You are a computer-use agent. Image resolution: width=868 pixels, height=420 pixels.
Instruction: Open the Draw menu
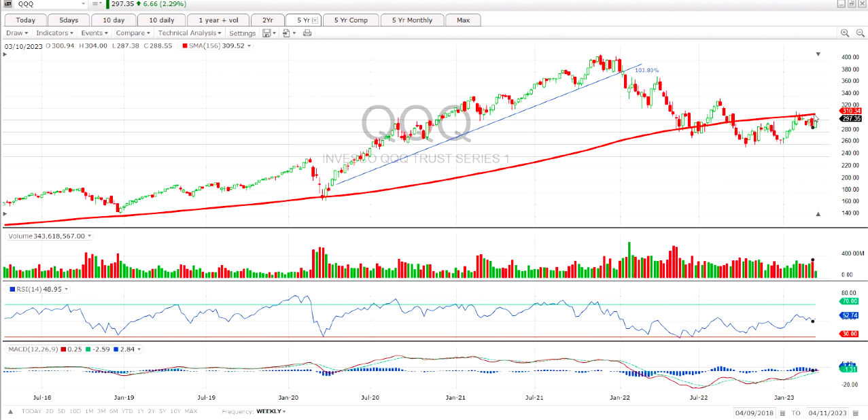17,33
